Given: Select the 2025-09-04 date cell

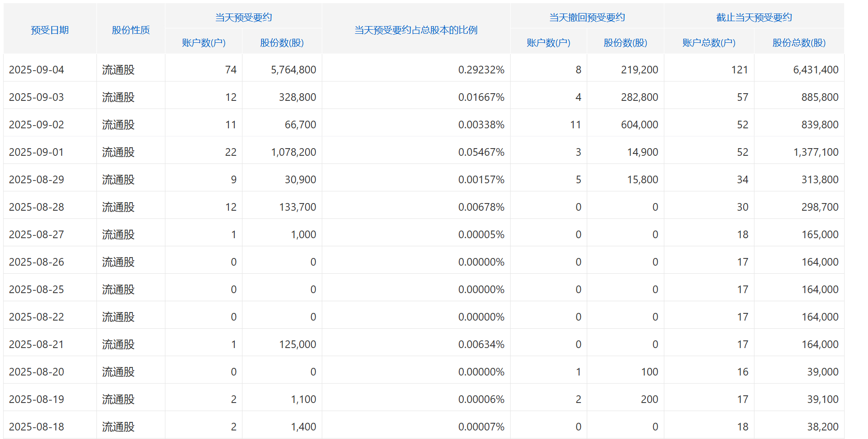Looking at the screenshot, I should 37,70.
